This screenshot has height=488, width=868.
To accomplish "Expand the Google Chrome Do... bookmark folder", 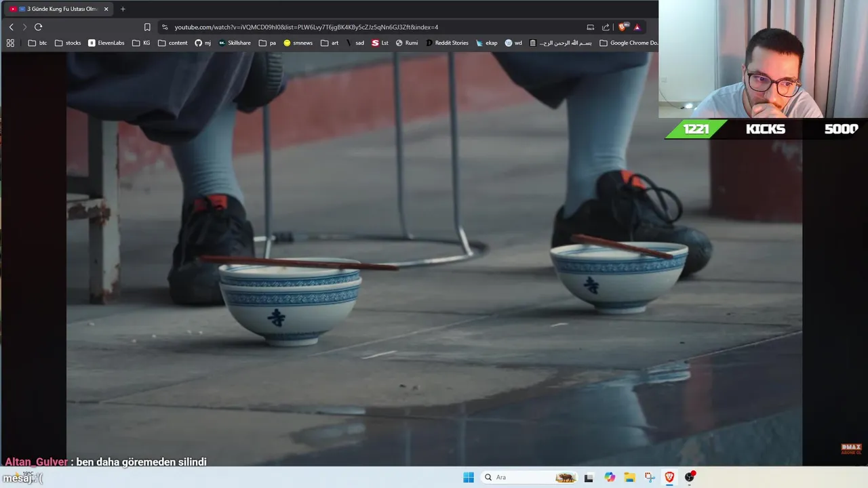I will tap(629, 43).
